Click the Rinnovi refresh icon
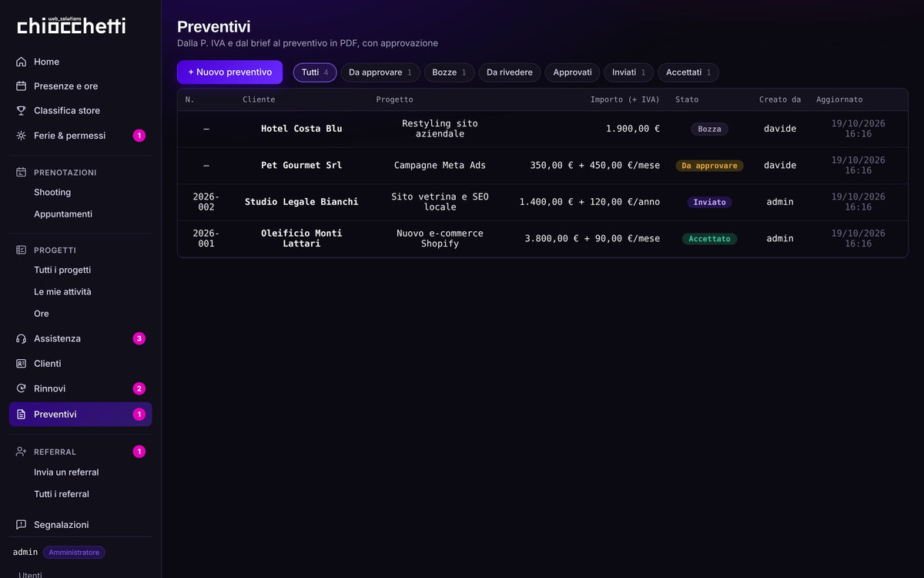This screenshot has height=578, width=924. [x=21, y=388]
